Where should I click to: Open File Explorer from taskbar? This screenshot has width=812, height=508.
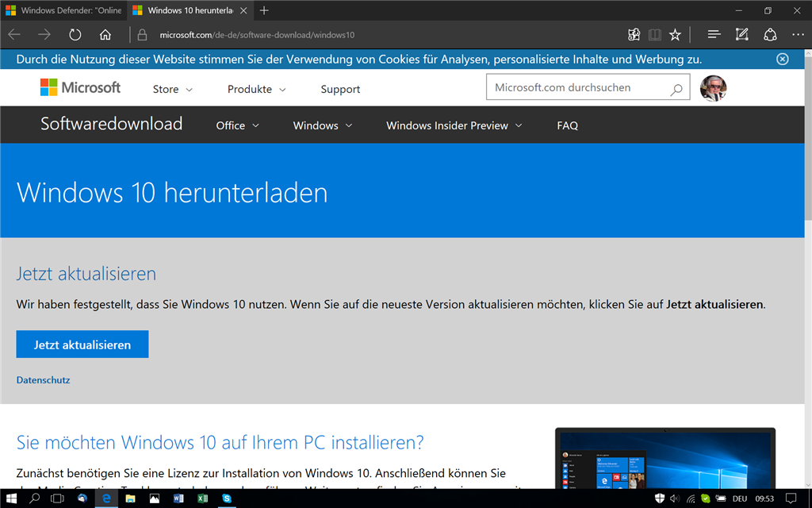130,498
